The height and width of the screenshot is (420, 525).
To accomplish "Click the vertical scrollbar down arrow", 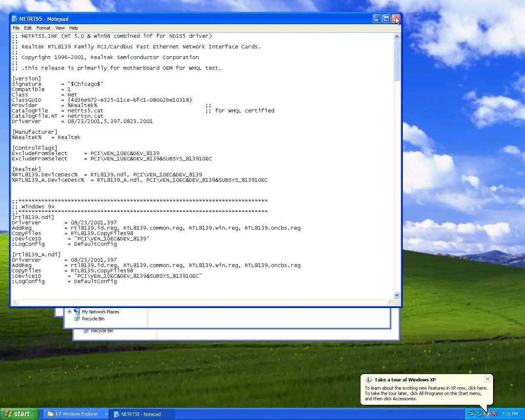I will tap(397, 295).
